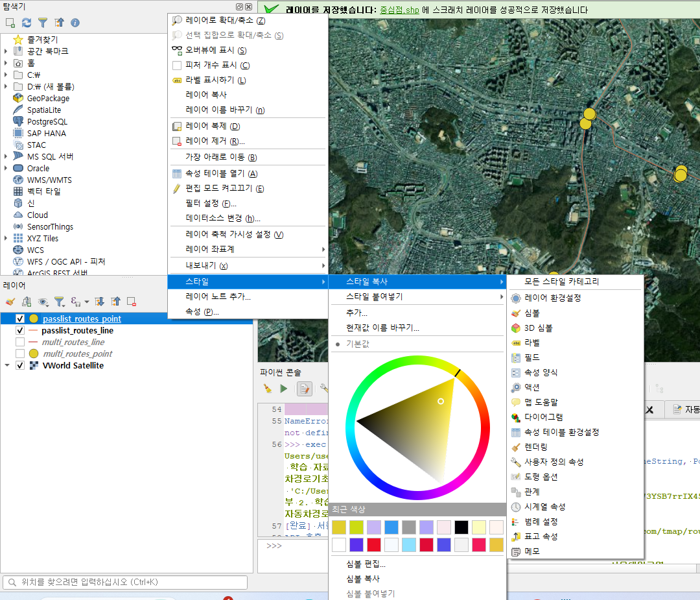Open the 중심점.shp link in the message bar

[x=399, y=10]
